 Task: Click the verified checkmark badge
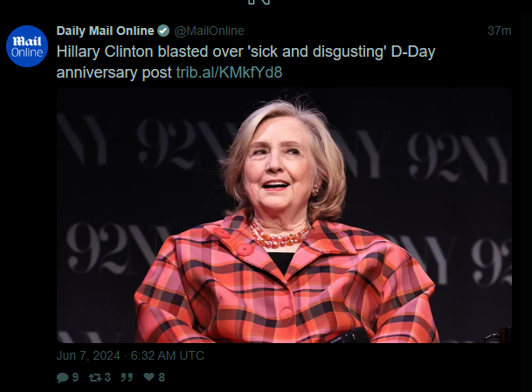(163, 31)
